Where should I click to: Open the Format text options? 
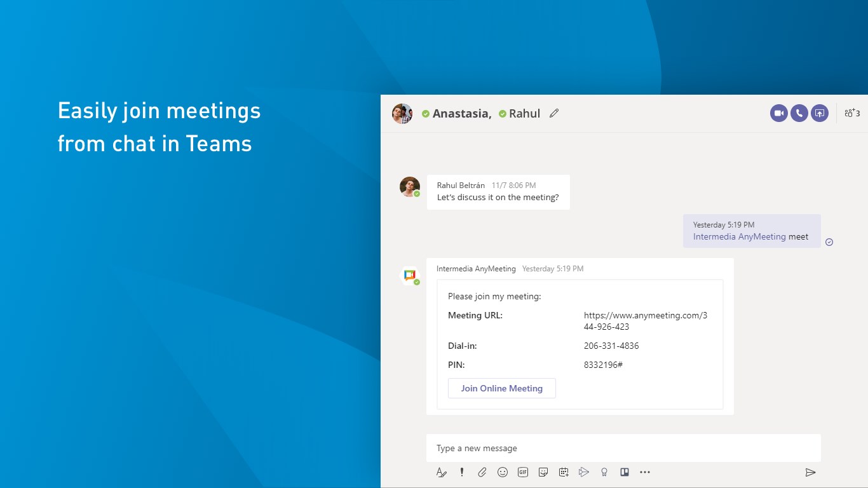tap(442, 472)
